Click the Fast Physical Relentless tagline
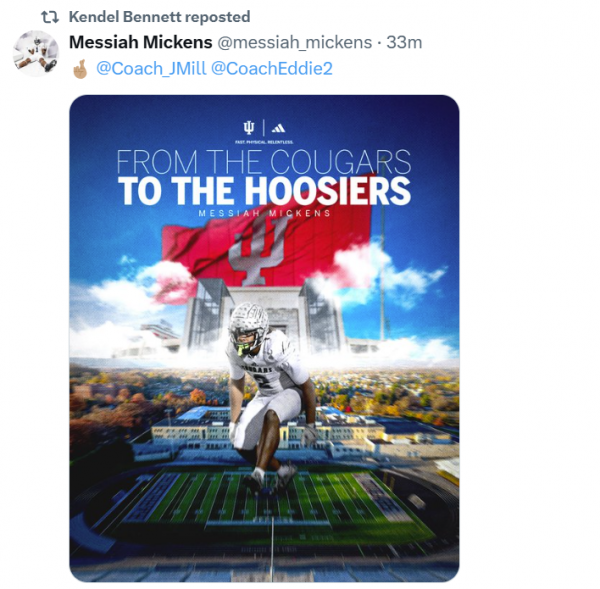The height and width of the screenshot is (589, 600). [264, 142]
